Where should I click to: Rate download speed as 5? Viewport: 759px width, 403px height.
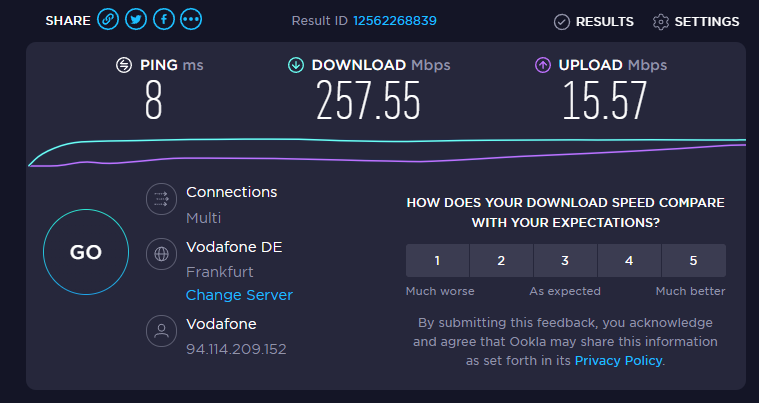693,261
